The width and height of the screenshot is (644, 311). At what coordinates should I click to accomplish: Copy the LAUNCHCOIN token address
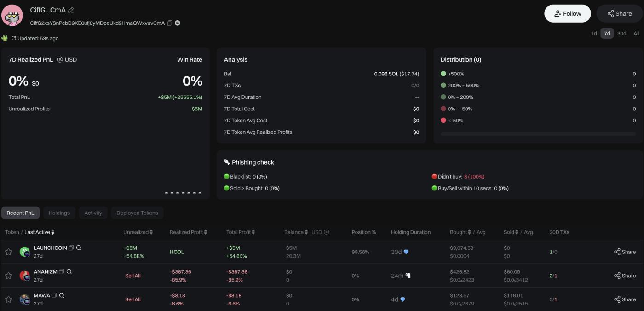pos(71,248)
